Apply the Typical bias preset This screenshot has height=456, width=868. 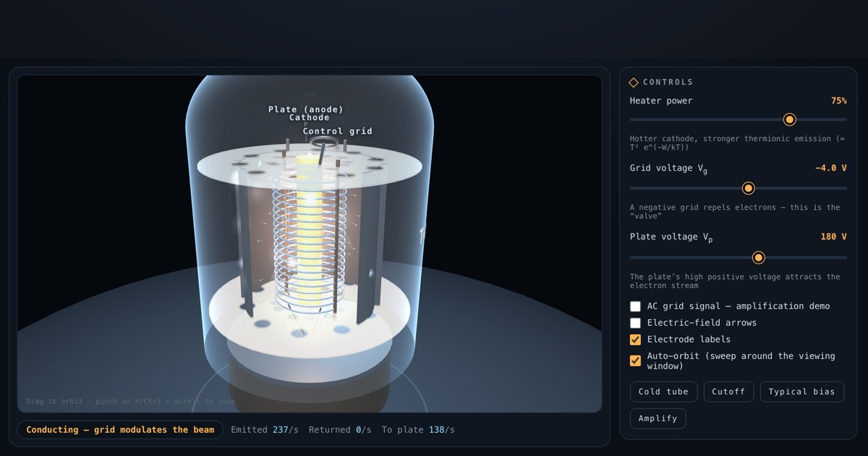click(801, 392)
